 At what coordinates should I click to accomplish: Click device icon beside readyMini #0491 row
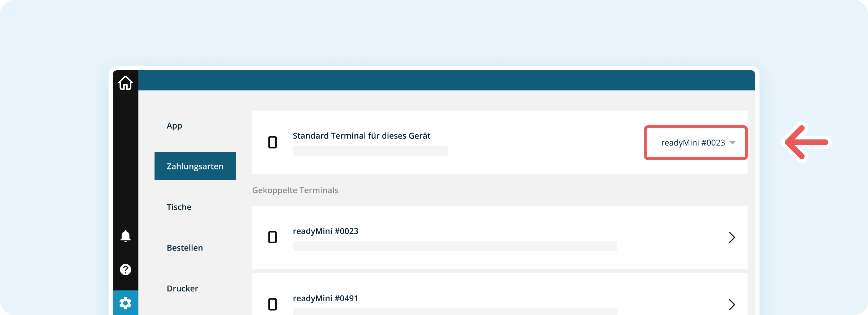(x=273, y=304)
